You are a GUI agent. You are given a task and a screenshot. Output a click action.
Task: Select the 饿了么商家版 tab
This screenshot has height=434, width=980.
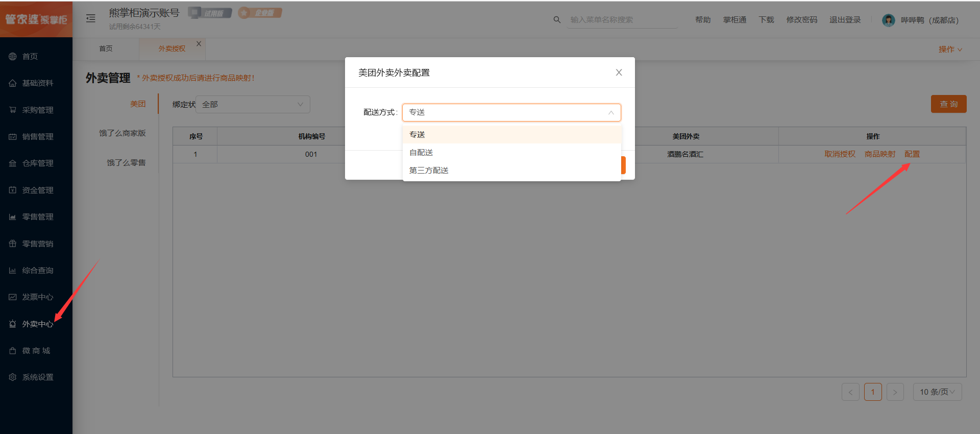[x=122, y=133]
